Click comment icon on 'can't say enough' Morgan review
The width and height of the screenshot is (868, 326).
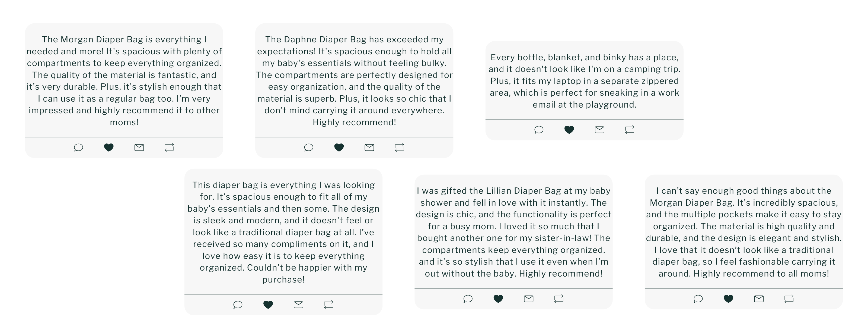698,299
